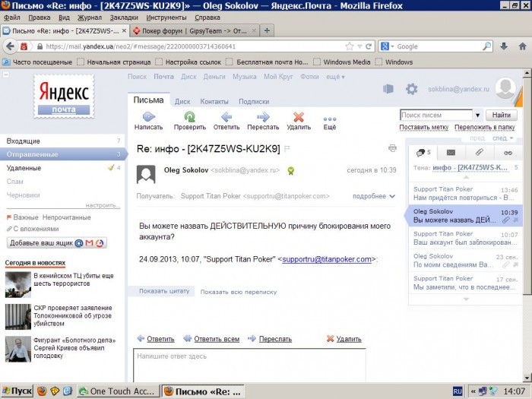The width and height of the screenshot is (532, 399).
Task: Open the Удаленные folder
Action: 63,168
